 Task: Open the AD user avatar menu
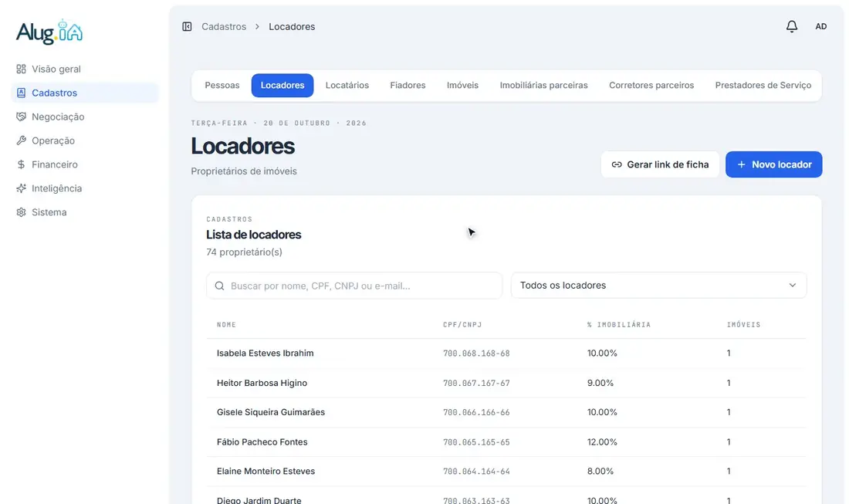[x=821, y=26]
